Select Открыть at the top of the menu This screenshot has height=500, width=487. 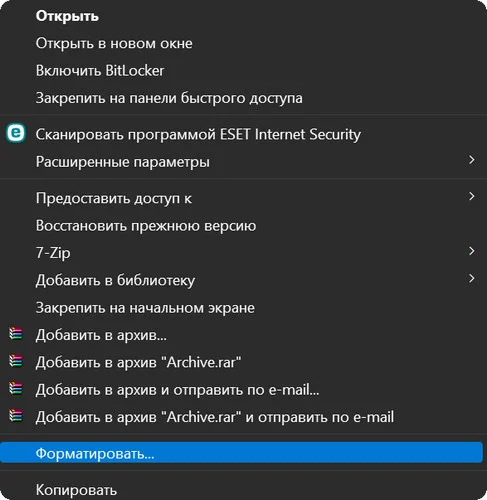[x=67, y=16]
